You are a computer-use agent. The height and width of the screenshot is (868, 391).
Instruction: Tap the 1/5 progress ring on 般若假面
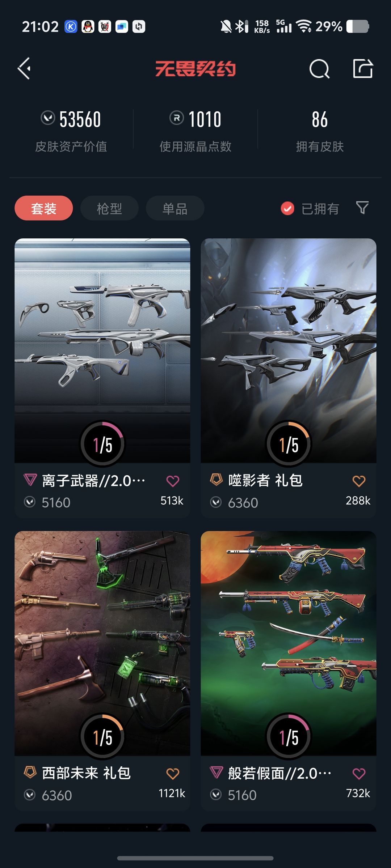pyautogui.click(x=289, y=736)
